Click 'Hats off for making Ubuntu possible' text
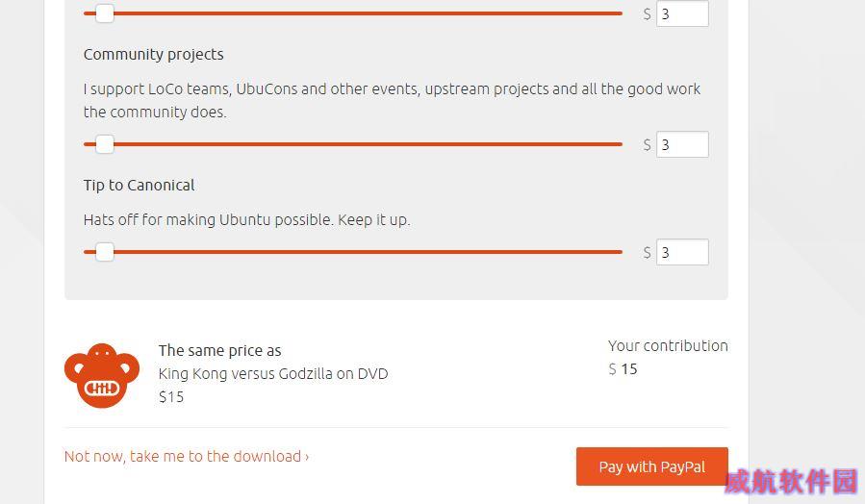The width and height of the screenshot is (865, 504). coord(246,220)
